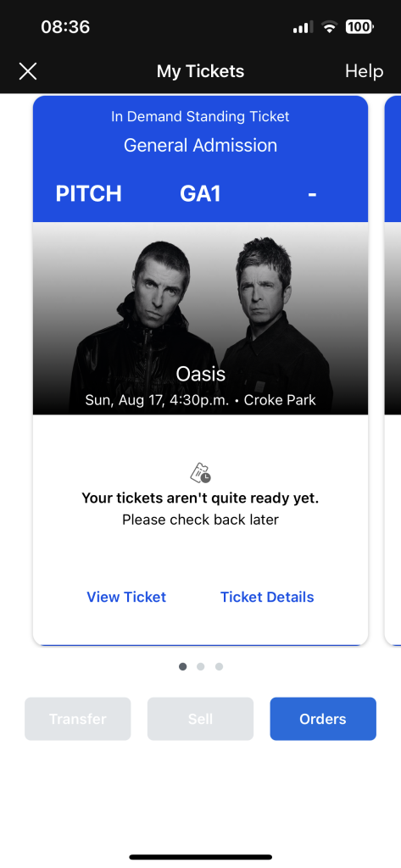Open the Orders button
The image size is (401, 868).
click(x=323, y=719)
